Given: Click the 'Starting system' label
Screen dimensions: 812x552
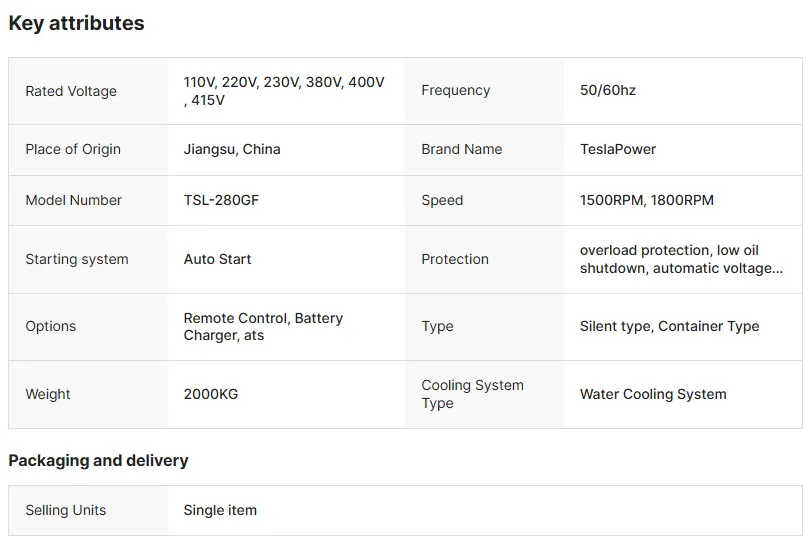Looking at the screenshot, I should [x=77, y=259].
